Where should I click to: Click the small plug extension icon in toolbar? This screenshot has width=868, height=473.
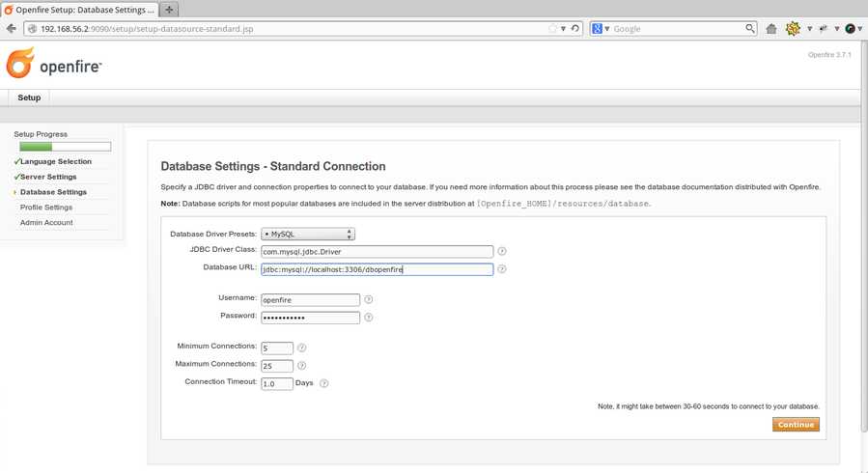pos(824,29)
